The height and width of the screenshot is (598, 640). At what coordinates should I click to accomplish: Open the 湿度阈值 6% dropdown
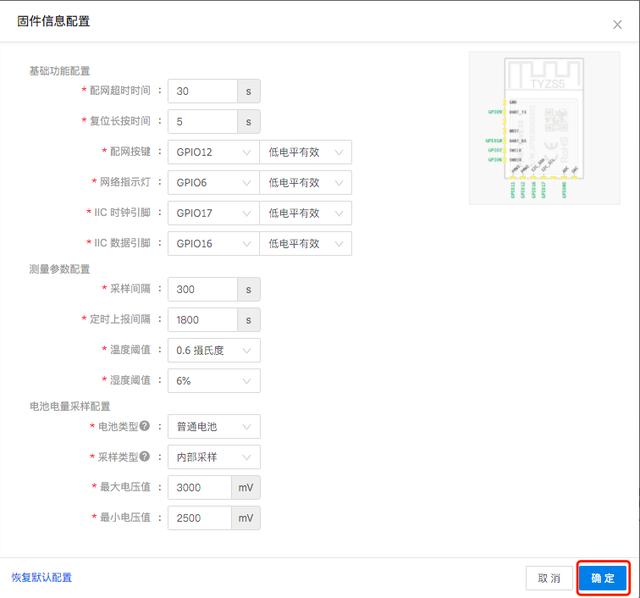coord(214,381)
